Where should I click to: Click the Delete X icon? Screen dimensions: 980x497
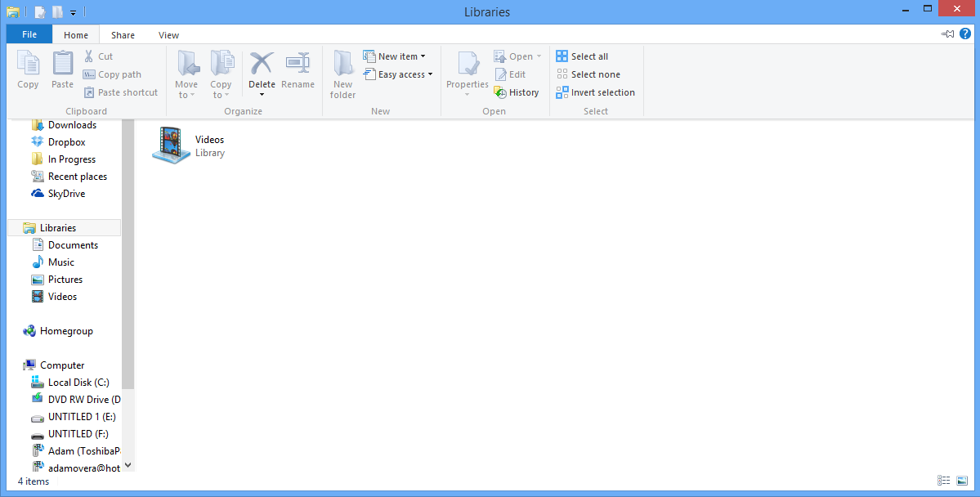pyautogui.click(x=262, y=63)
